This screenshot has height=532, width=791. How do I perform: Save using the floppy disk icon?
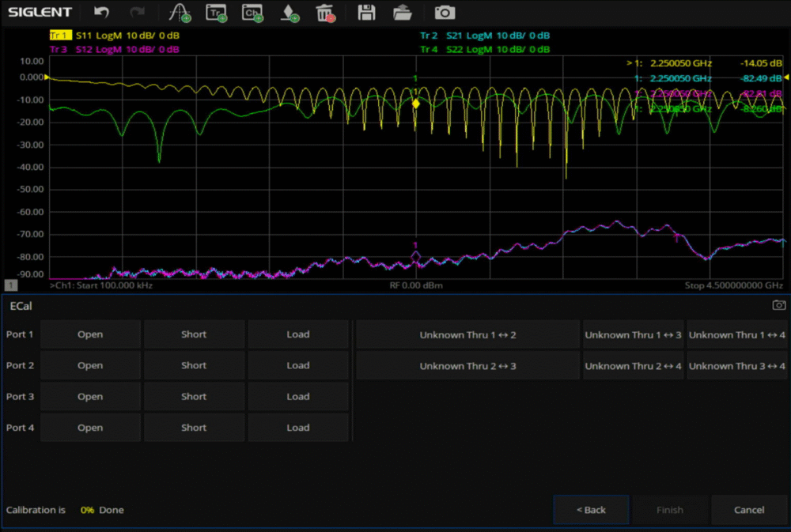(x=365, y=12)
